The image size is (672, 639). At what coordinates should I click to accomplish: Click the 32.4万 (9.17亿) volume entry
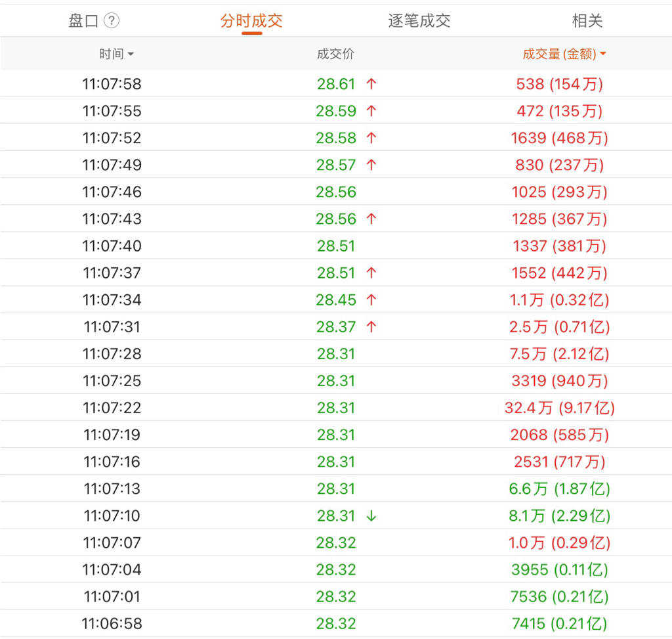(x=559, y=408)
